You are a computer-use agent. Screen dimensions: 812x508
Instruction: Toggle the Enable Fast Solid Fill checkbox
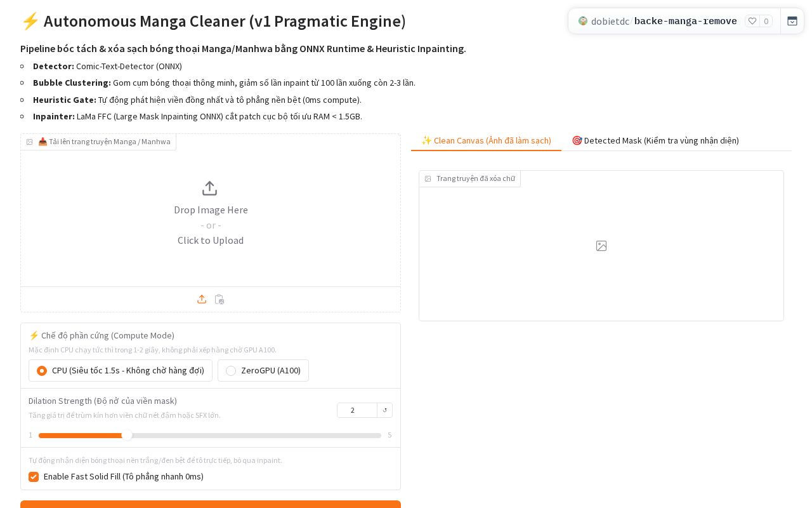[34, 477]
